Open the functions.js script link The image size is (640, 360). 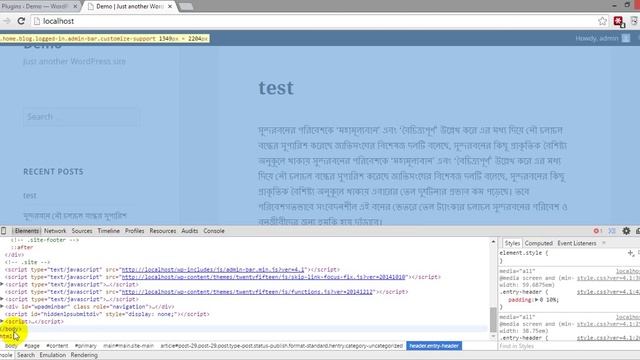(x=247, y=292)
